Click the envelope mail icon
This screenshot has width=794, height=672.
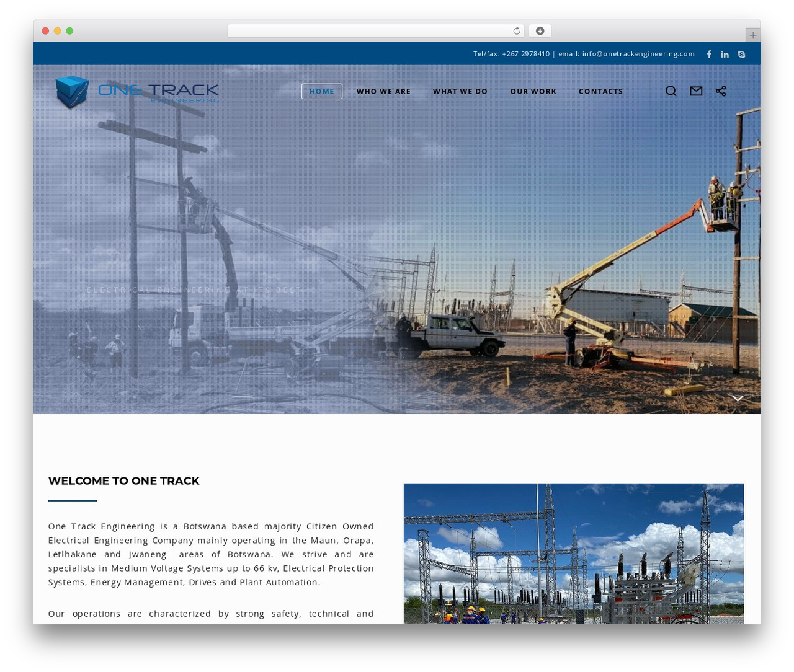(x=696, y=91)
